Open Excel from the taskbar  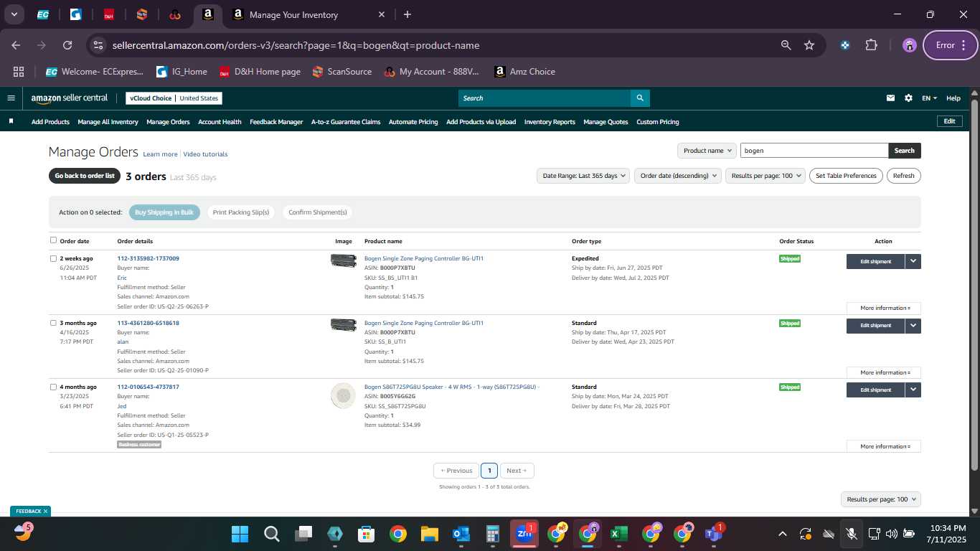[618, 534]
